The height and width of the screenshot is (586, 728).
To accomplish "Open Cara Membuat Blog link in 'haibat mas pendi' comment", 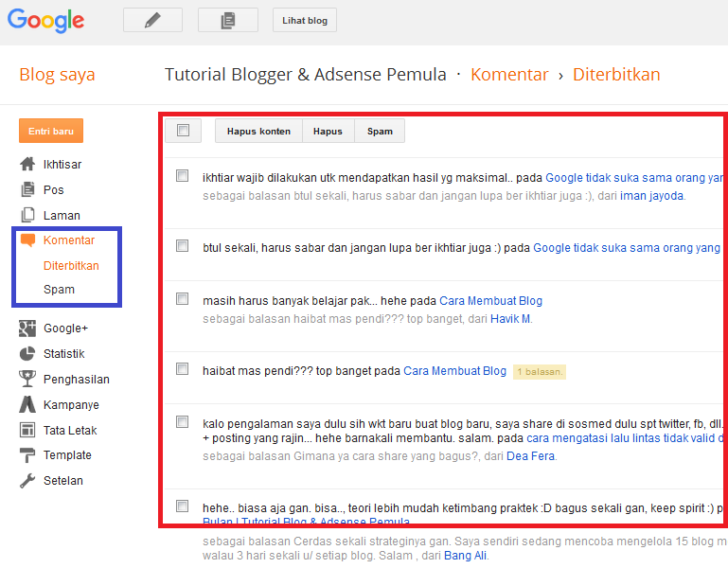I will point(454,371).
